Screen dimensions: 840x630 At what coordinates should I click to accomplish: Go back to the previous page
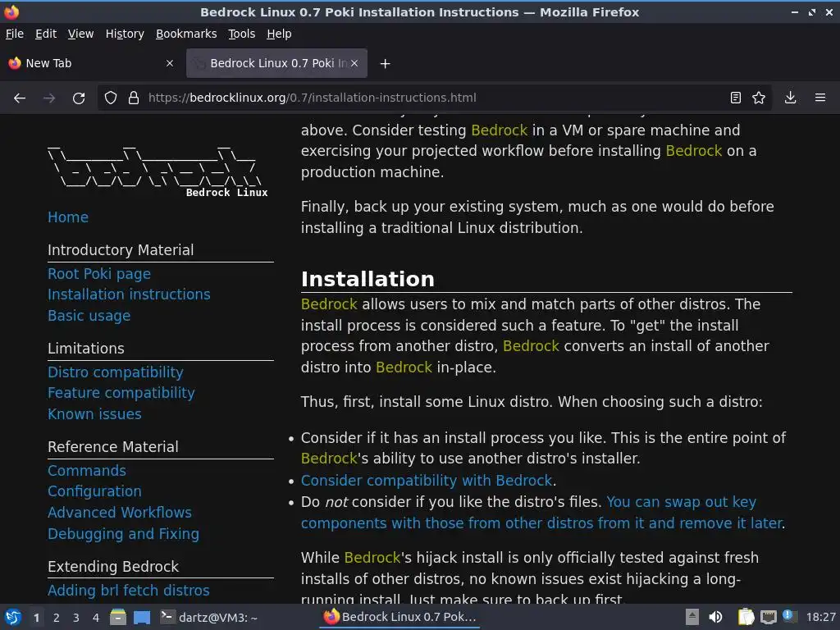pyautogui.click(x=20, y=98)
